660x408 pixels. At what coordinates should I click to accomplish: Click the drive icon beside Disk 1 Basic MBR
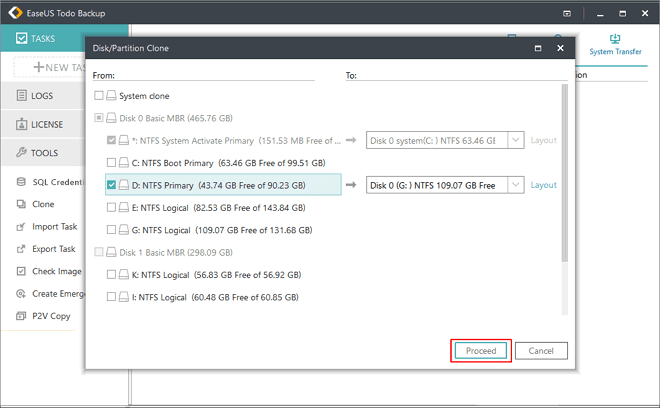click(x=111, y=252)
